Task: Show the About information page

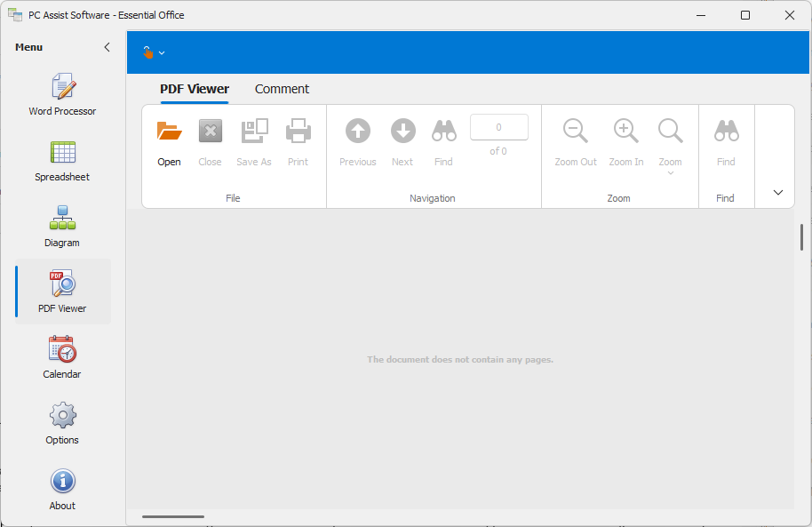Action: (62, 489)
